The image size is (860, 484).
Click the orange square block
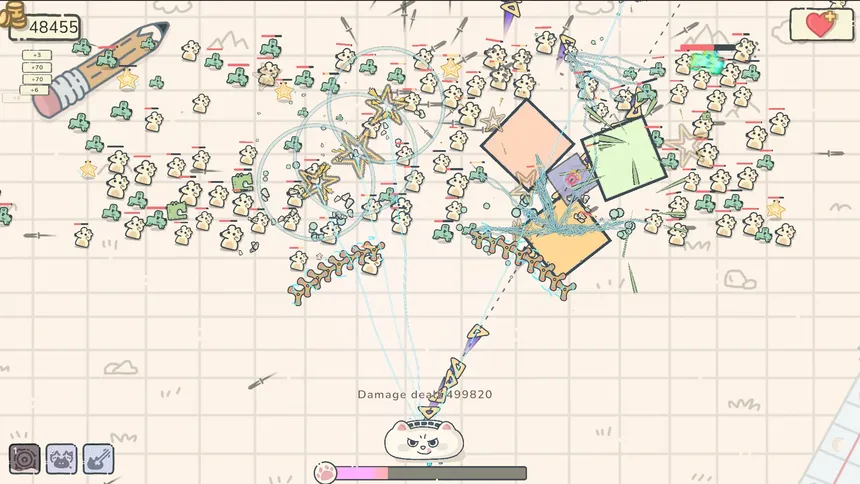coord(567,239)
